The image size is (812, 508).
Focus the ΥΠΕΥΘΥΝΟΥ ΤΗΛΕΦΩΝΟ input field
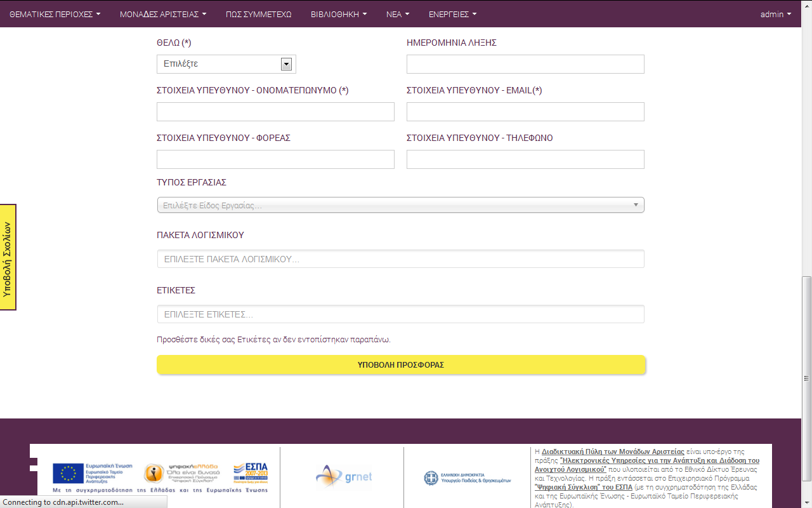click(525, 159)
